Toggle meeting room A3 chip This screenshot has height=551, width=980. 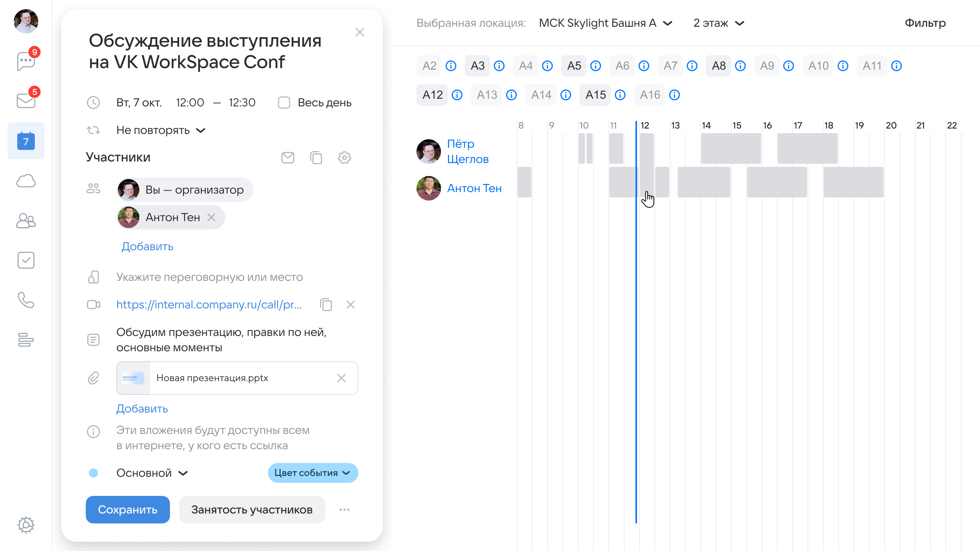(x=477, y=66)
